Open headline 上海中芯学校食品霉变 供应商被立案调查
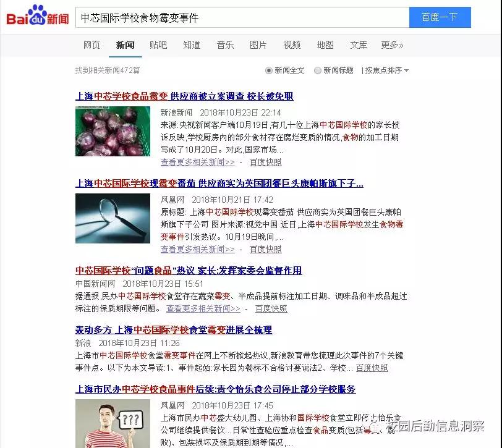 (x=184, y=96)
